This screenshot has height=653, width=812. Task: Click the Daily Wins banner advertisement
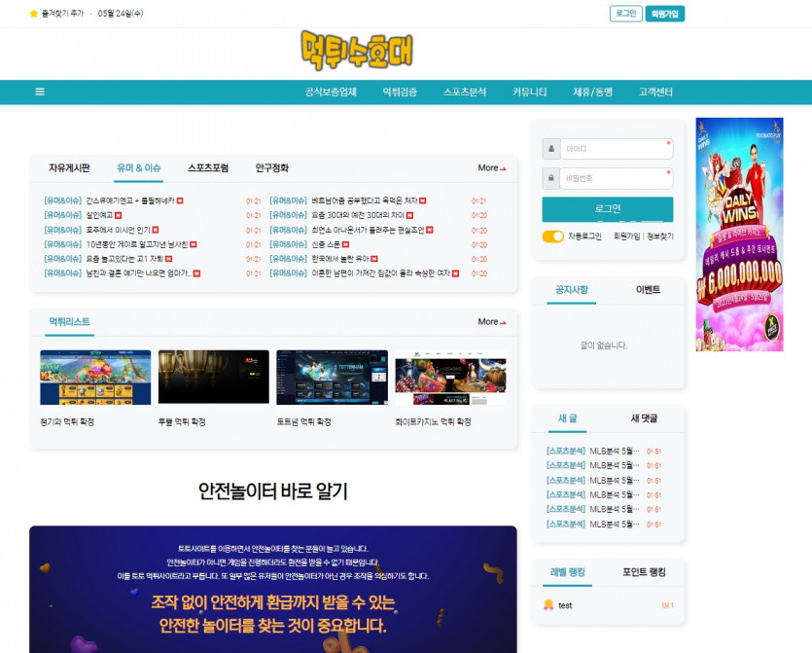(x=739, y=234)
